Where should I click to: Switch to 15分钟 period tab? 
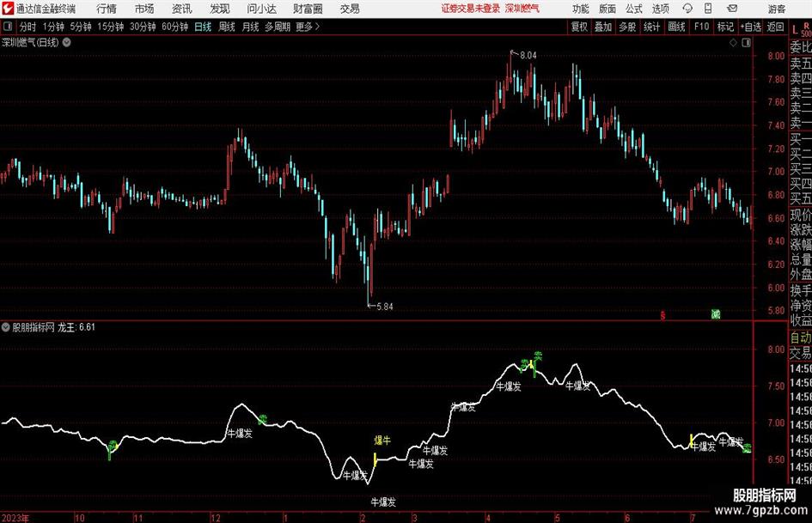[111, 27]
